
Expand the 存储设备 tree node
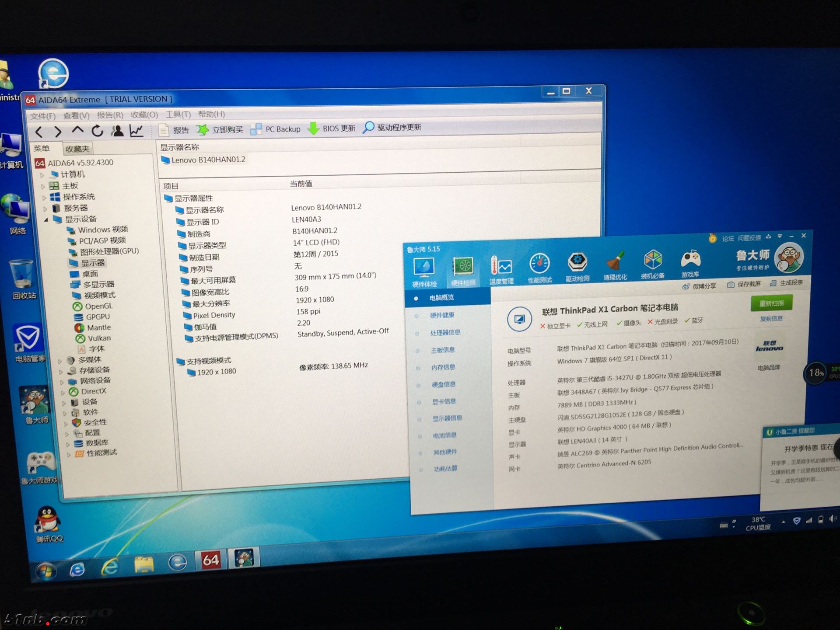[x=60, y=372]
